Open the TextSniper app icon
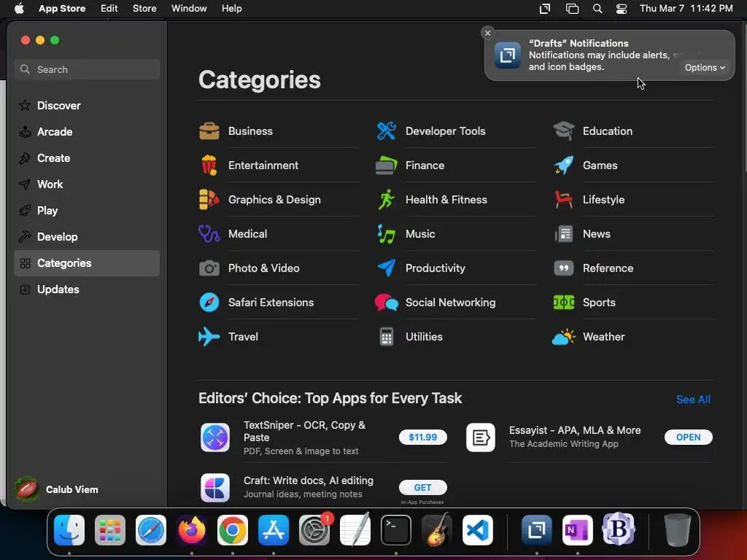The image size is (747, 560). tap(215, 437)
